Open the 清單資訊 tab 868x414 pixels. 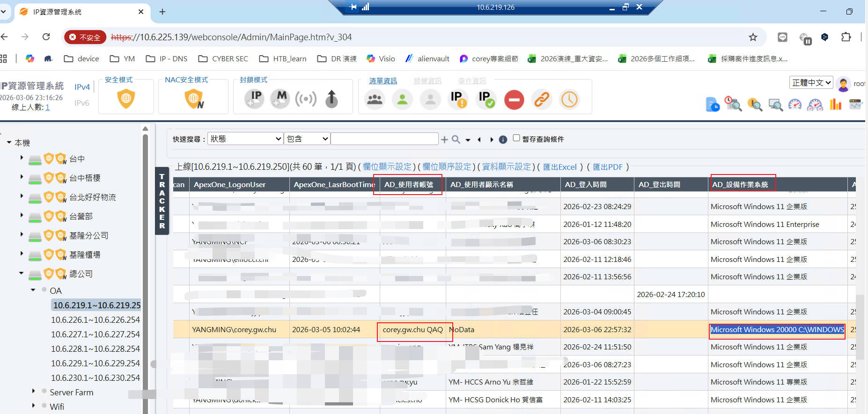click(x=383, y=81)
